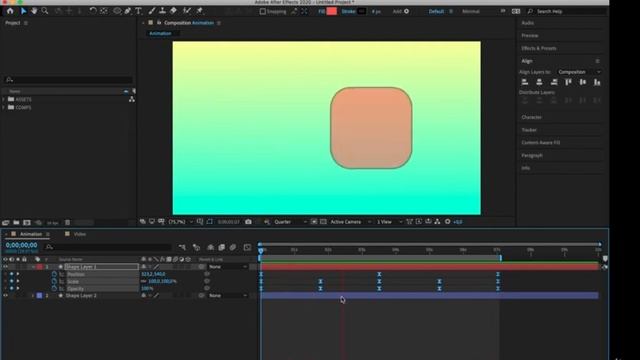Select the Clone Stamp tool
This screenshot has width=640, height=360.
coord(162,11)
